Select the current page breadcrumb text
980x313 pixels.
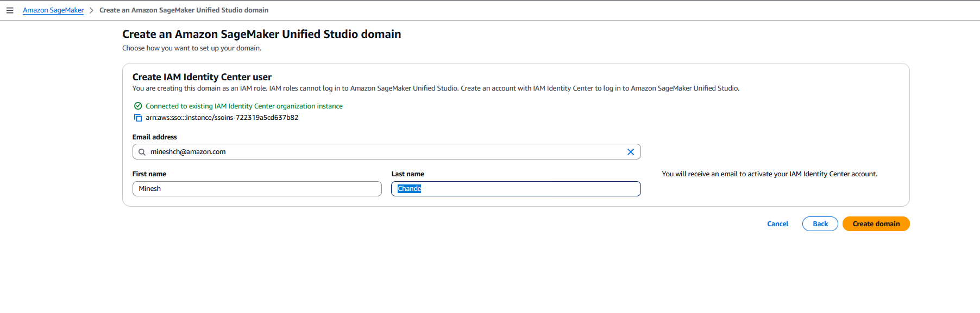[184, 10]
